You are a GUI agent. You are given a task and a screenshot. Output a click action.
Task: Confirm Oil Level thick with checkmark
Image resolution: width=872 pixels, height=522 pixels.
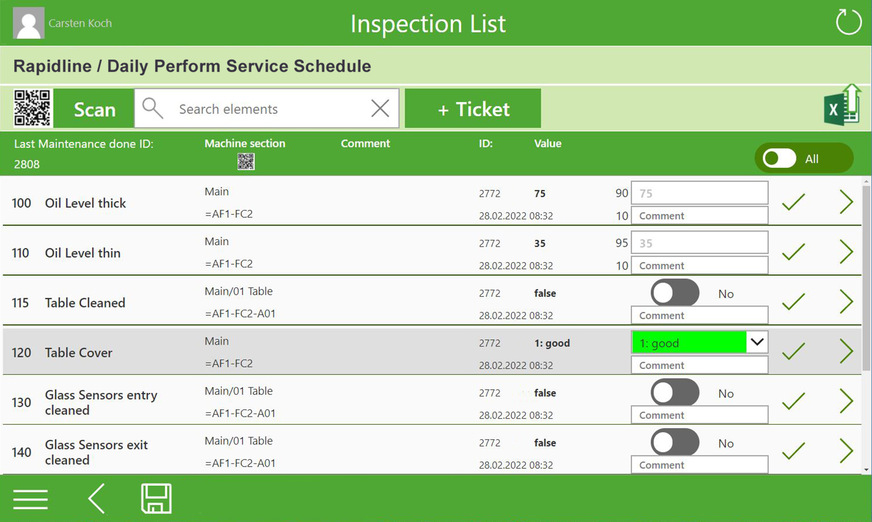(793, 203)
